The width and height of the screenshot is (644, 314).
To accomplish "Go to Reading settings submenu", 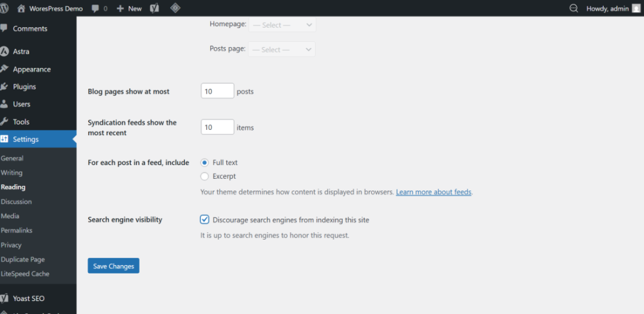I will [13, 187].
